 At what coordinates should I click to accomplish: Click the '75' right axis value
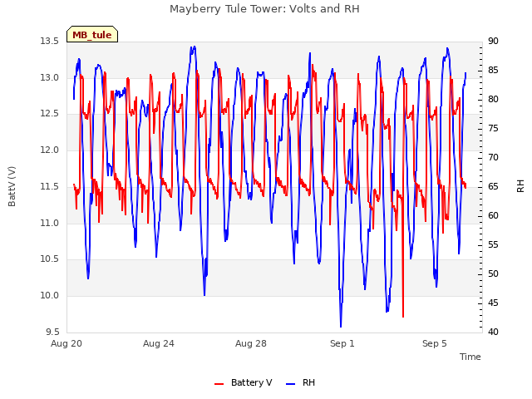493,129
